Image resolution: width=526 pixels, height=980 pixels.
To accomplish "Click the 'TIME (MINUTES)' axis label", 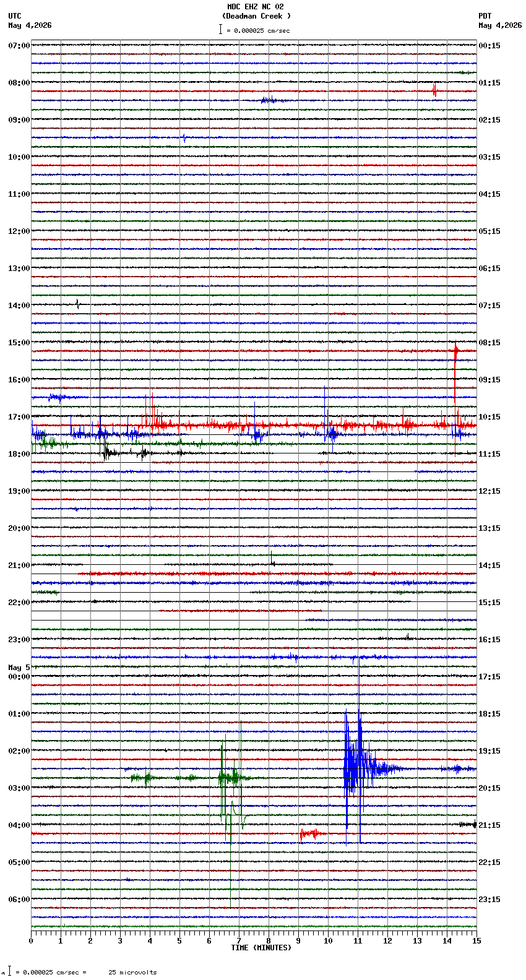I will point(261,948).
